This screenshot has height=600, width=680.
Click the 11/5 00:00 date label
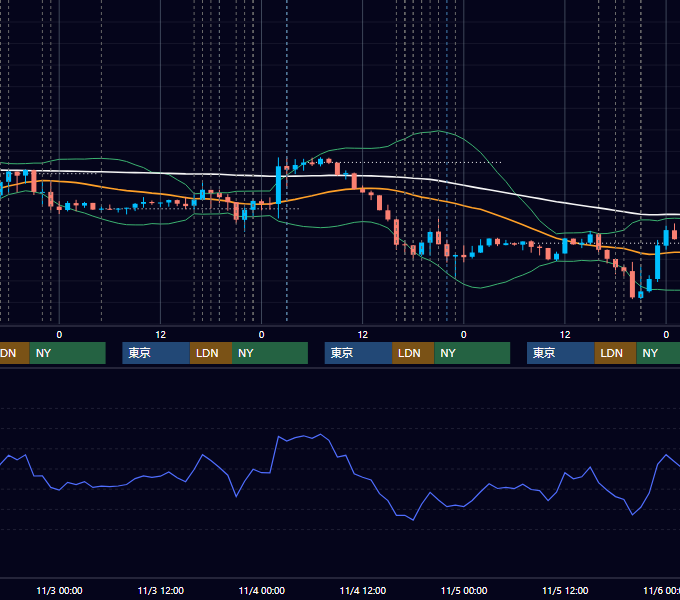pos(464,590)
